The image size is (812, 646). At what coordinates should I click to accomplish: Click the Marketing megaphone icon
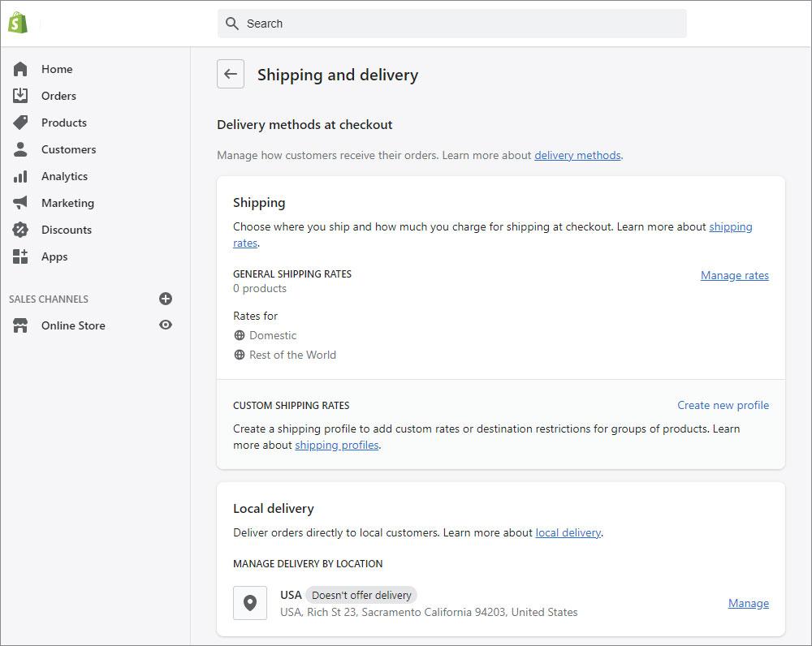point(20,203)
